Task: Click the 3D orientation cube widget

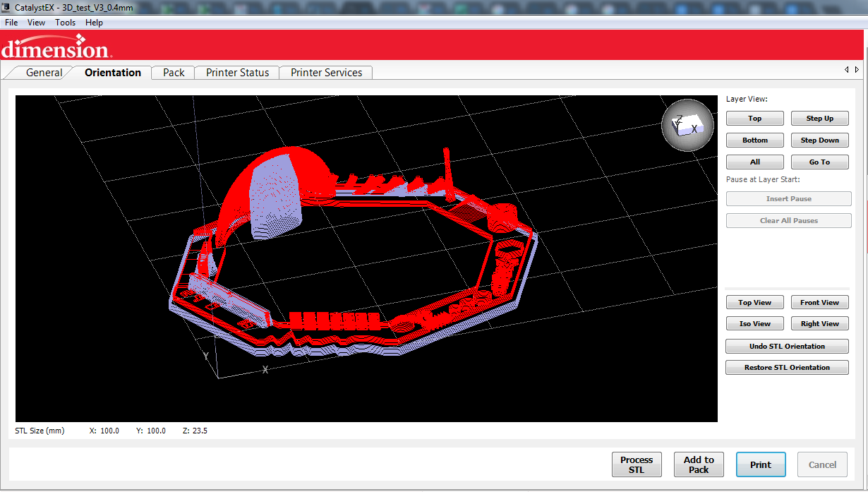Action: point(687,125)
